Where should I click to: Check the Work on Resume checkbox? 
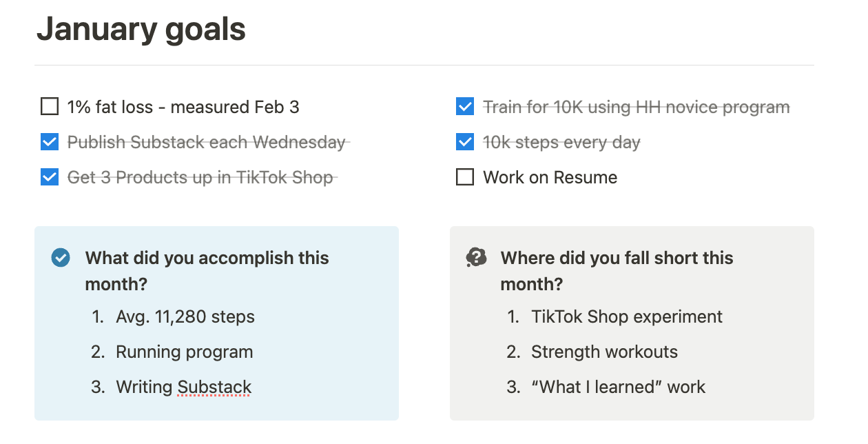(465, 177)
